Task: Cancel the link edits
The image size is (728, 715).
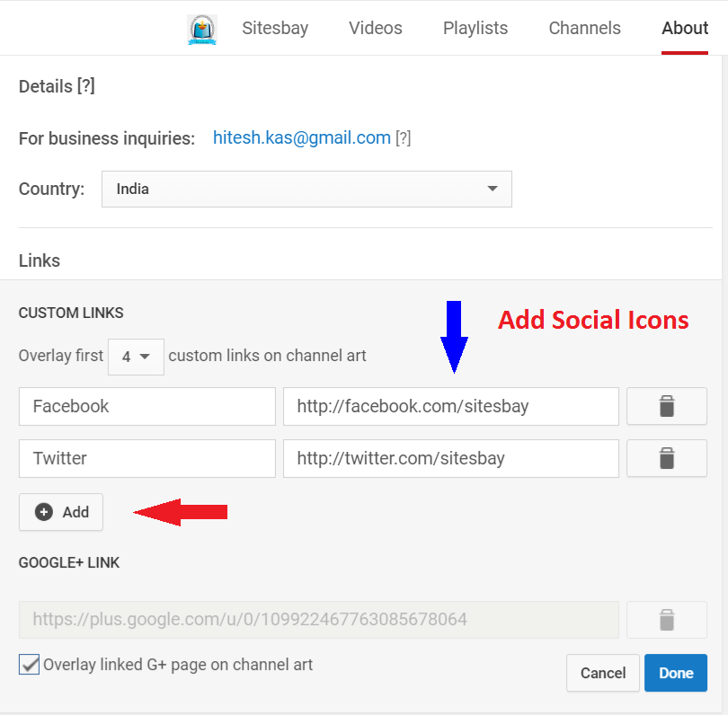Action: point(603,673)
